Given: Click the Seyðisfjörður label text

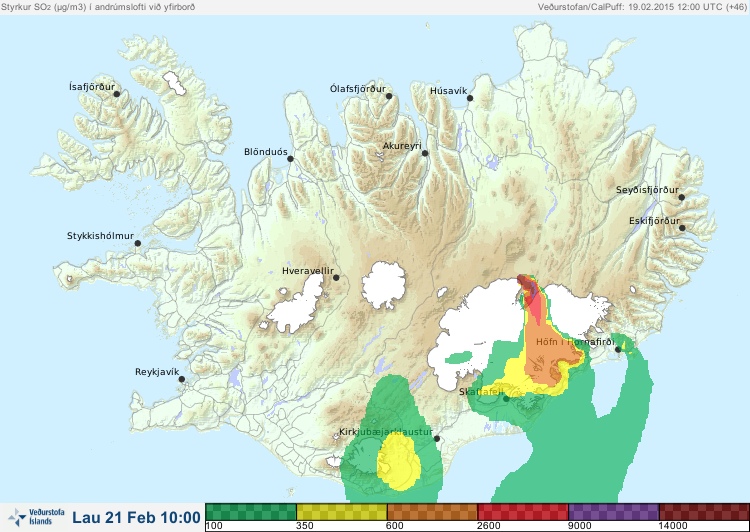Looking at the screenshot, I should tap(647, 190).
